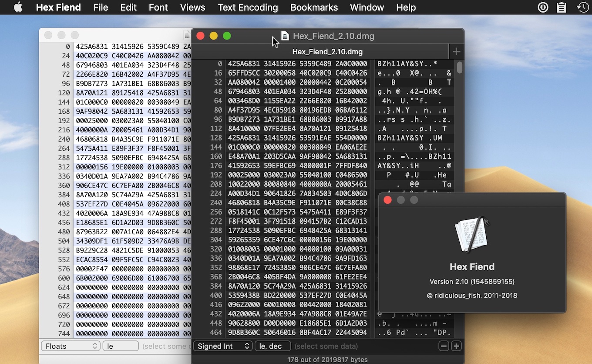Open the Help menu
The width and height of the screenshot is (592, 364).
(x=406, y=7)
